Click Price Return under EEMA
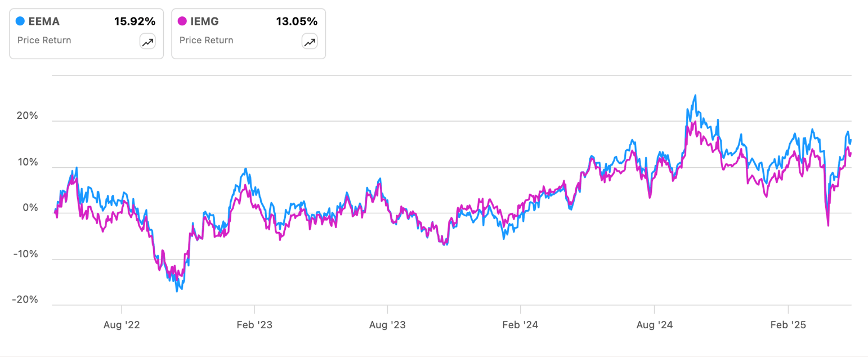Image resolution: width=868 pixels, height=357 pixels. (x=44, y=41)
